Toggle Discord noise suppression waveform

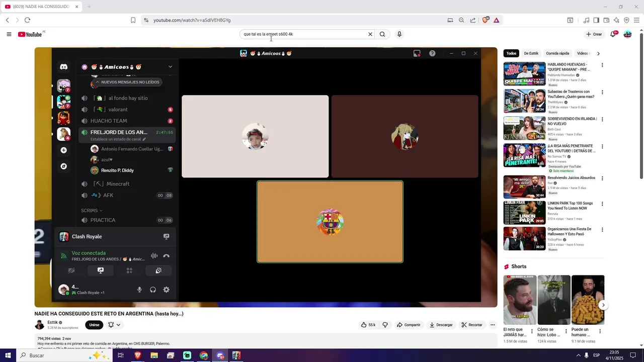(154, 256)
